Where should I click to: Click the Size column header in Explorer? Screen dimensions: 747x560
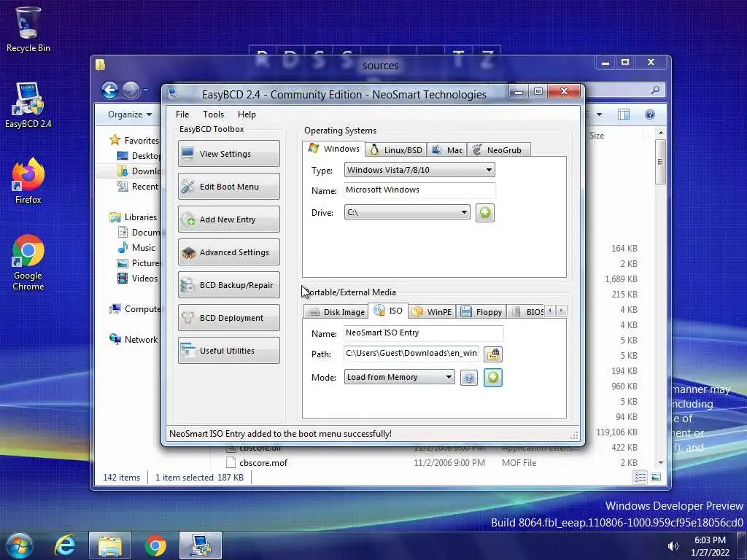tap(597, 136)
